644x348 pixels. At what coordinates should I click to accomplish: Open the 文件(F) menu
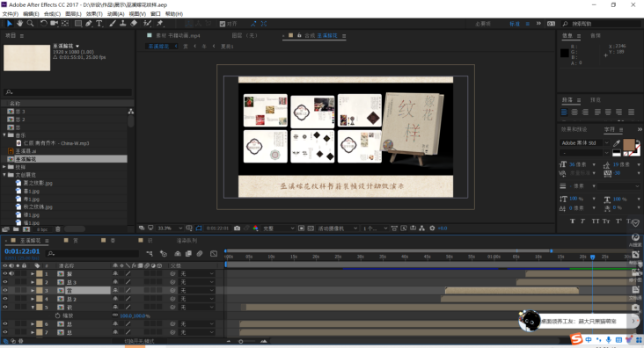pos(11,14)
